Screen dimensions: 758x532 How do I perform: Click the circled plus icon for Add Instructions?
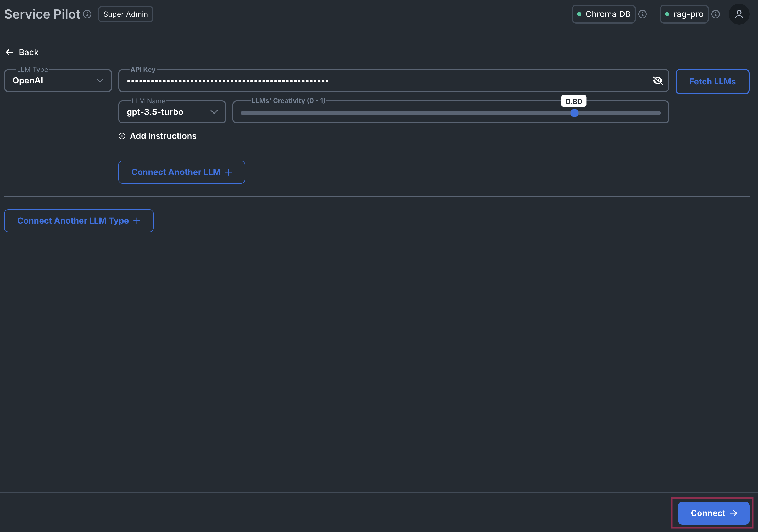click(122, 136)
